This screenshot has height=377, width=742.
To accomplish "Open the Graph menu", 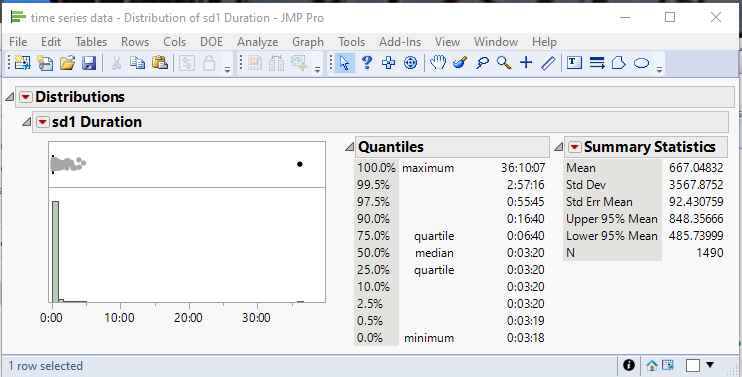I will click(308, 42).
